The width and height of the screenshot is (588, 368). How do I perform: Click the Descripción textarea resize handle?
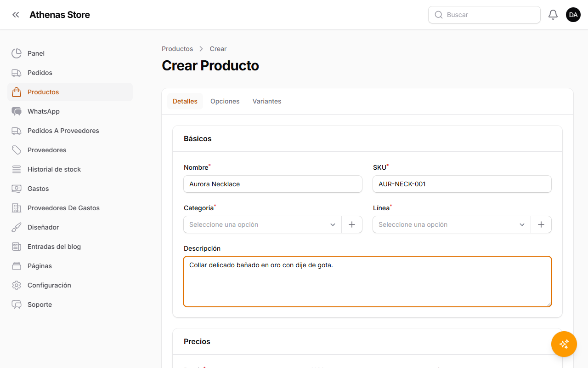click(548, 304)
